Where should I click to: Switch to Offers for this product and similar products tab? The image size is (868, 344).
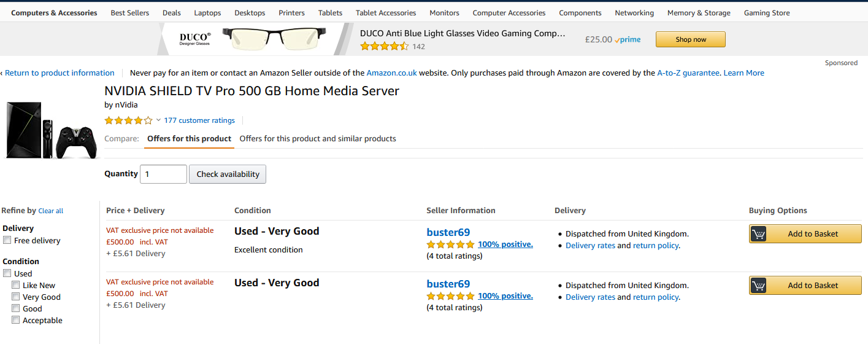[318, 139]
